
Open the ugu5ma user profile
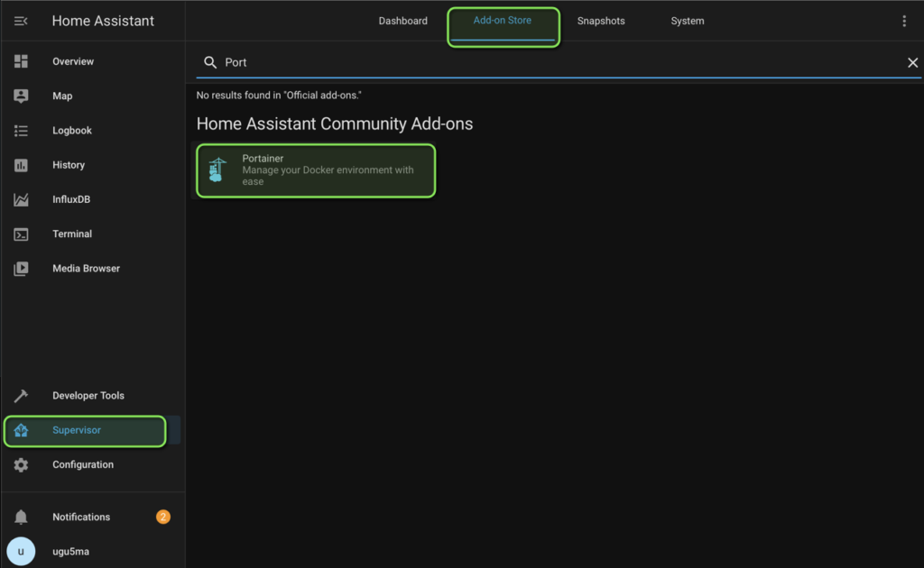tap(91, 552)
